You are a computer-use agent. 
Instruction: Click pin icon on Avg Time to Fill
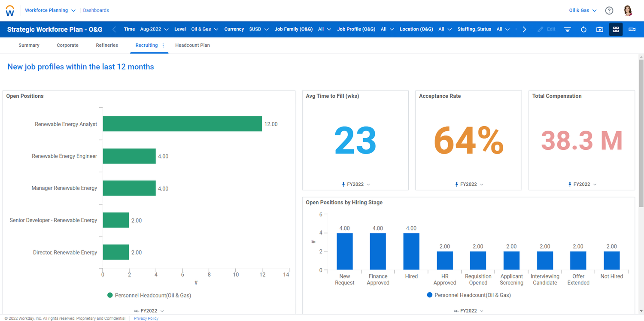point(343,184)
